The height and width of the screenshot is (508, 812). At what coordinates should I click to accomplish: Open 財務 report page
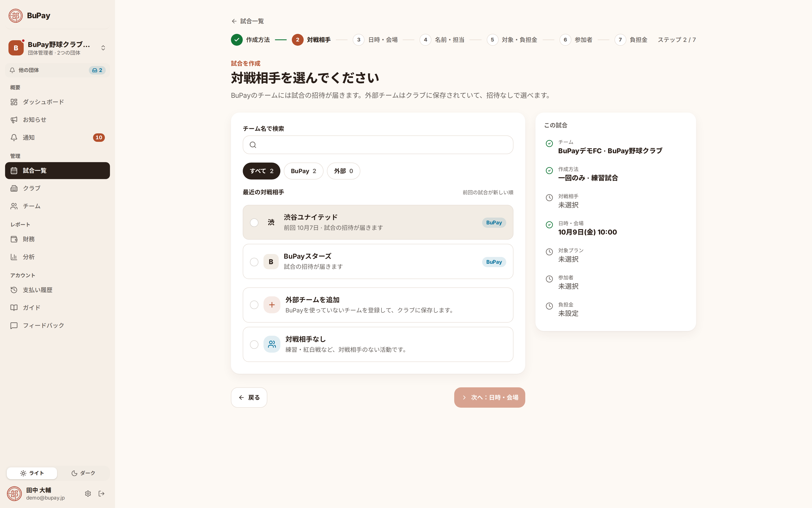[57, 239]
